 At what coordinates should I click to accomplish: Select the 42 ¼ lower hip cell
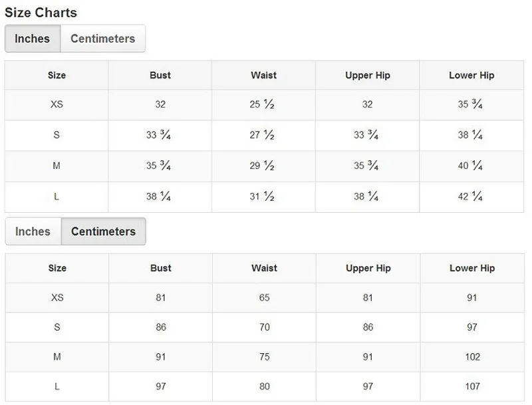tap(471, 196)
